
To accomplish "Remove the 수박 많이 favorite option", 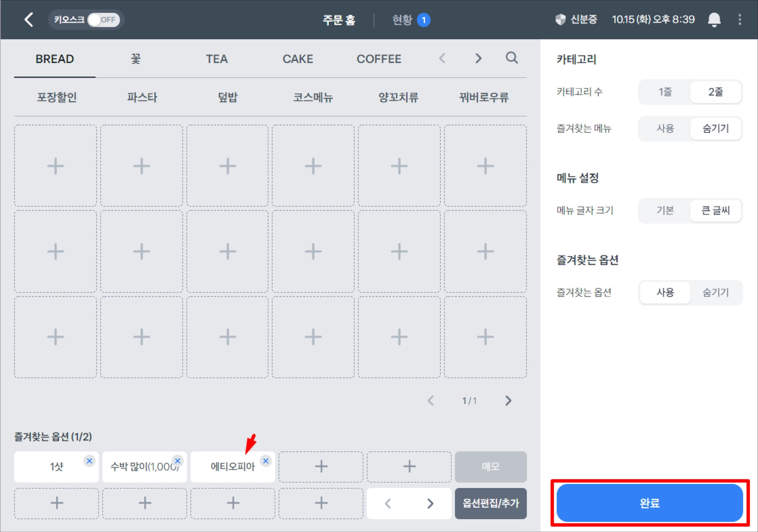I will click(178, 461).
